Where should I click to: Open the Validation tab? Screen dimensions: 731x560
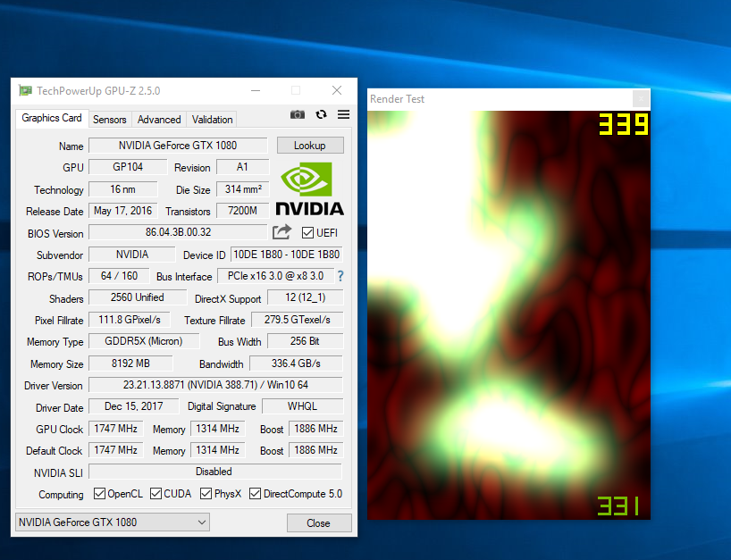(212, 120)
